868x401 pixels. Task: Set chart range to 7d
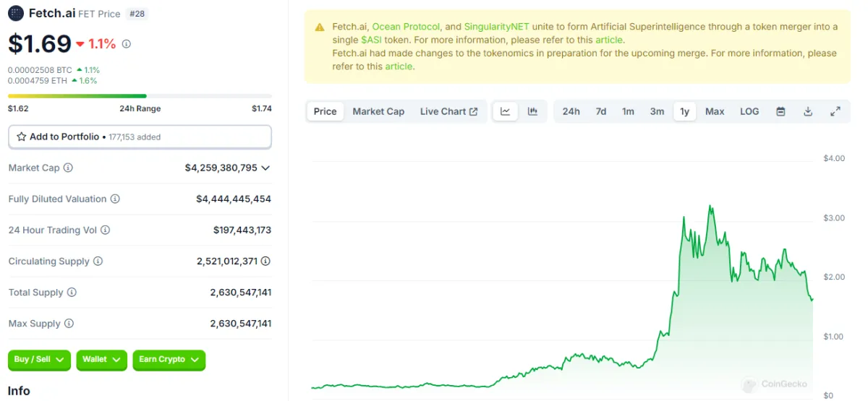pyautogui.click(x=600, y=111)
